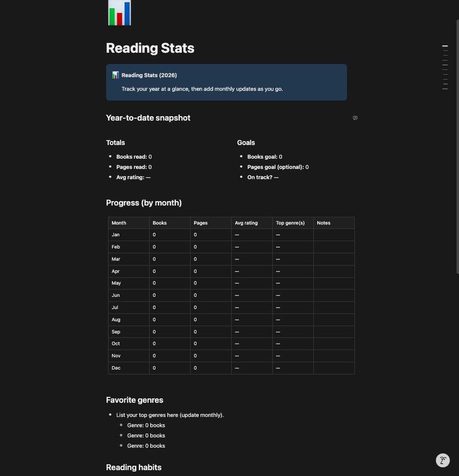Open the comment icon beside Year-to-date snapshot
Screen dimensions: 459x476
(x=355, y=118)
